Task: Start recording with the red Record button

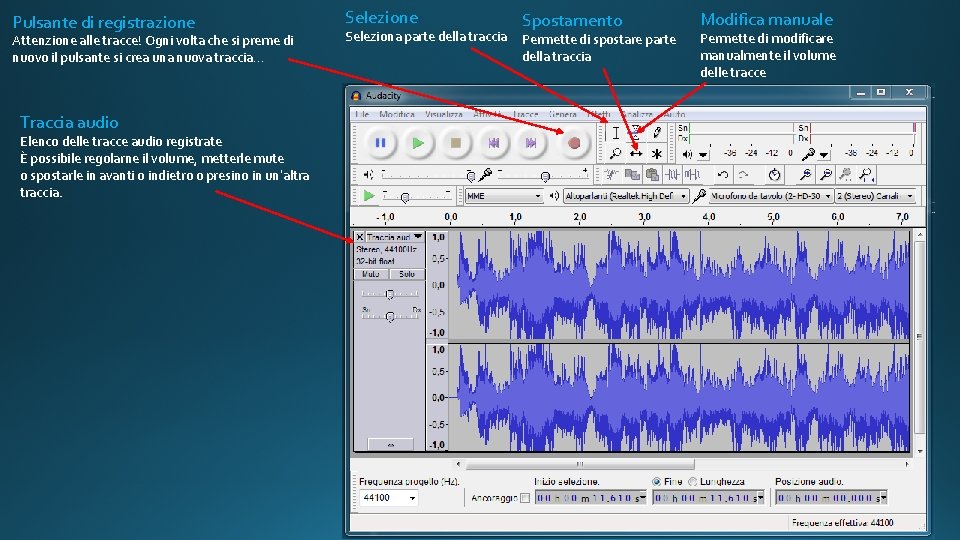Action: pos(574,143)
